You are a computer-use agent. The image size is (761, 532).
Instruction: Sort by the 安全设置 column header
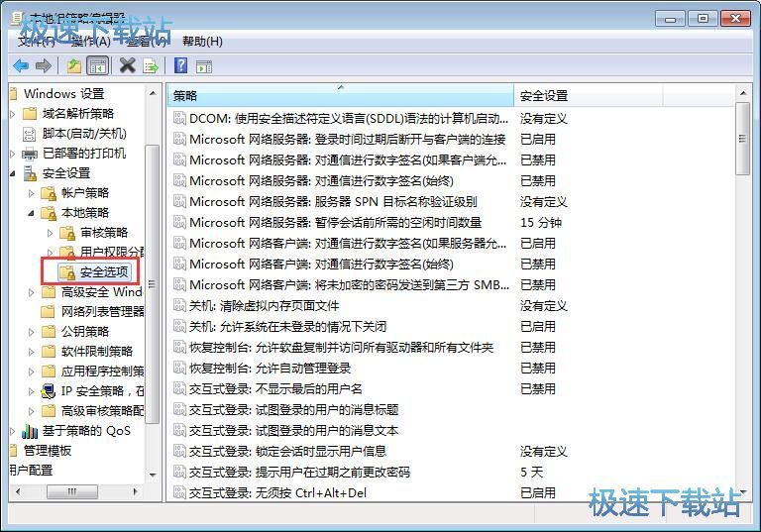coord(589,96)
